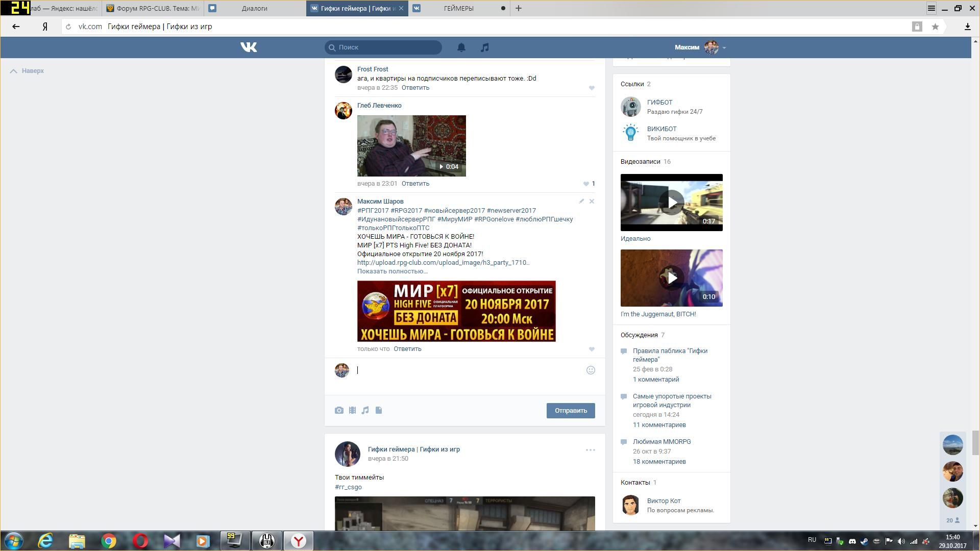Open the ГИФБОТ link in the sidebar
Viewport: 980px width, 551px height.
pyautogui.click(x=659, y=103)
